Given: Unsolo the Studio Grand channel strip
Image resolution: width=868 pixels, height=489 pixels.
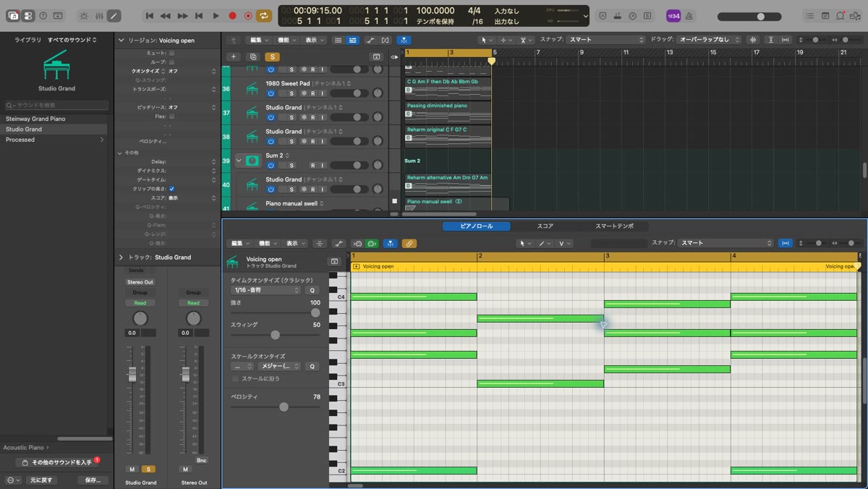Looking at the screenshot, I should coord(148,469).
